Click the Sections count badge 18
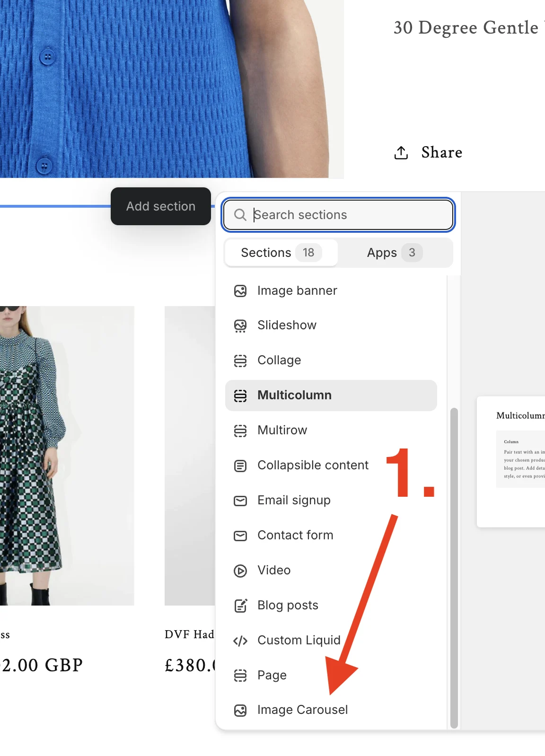The width and height of the screenshot is (545, 756). click(x=308, y=253)
